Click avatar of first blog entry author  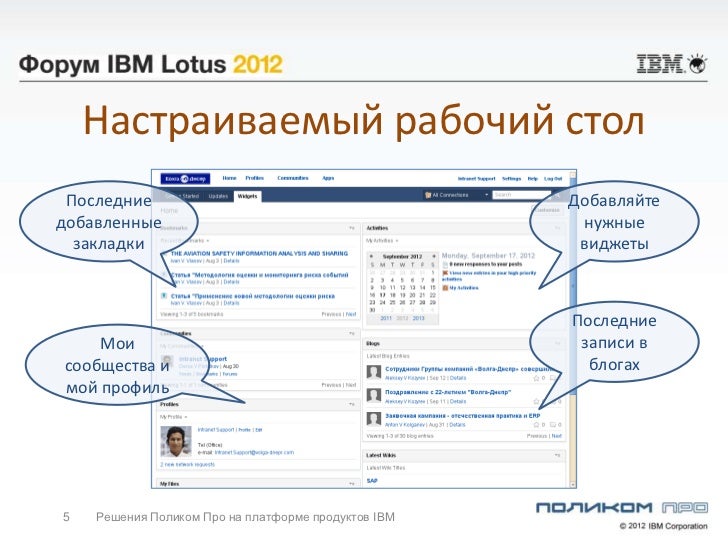(374, 372)
